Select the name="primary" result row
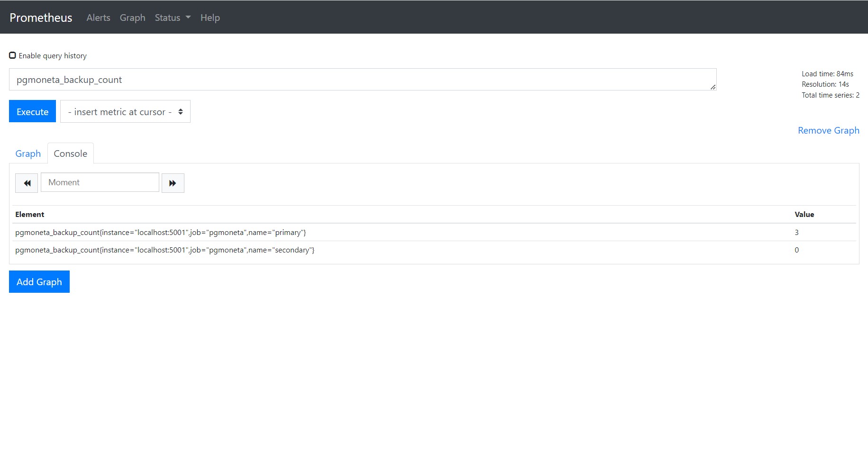 coord(161,233)
